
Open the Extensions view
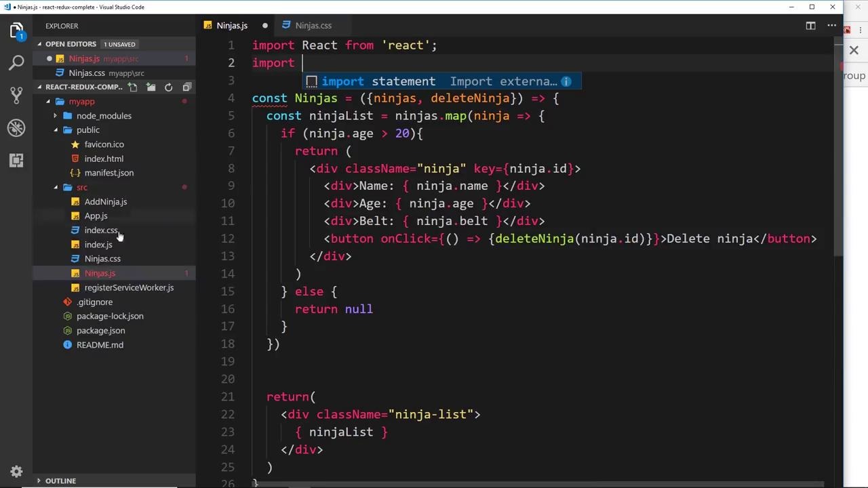[x=17, y=160]
